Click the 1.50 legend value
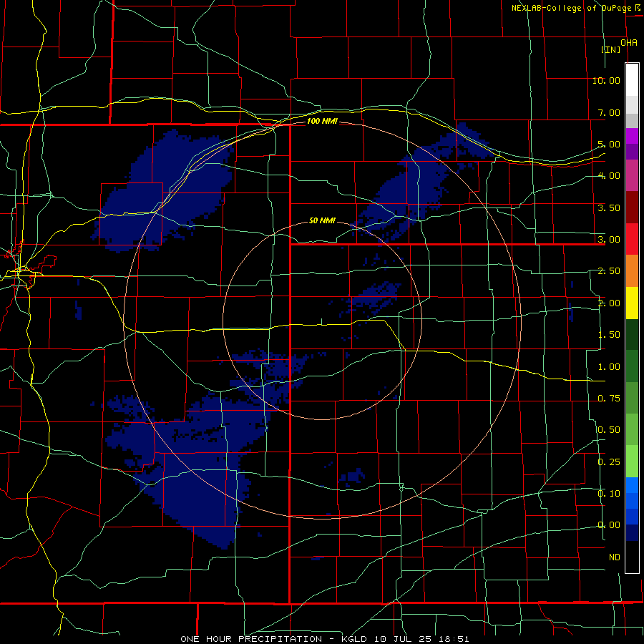 [x=609, y=335]
